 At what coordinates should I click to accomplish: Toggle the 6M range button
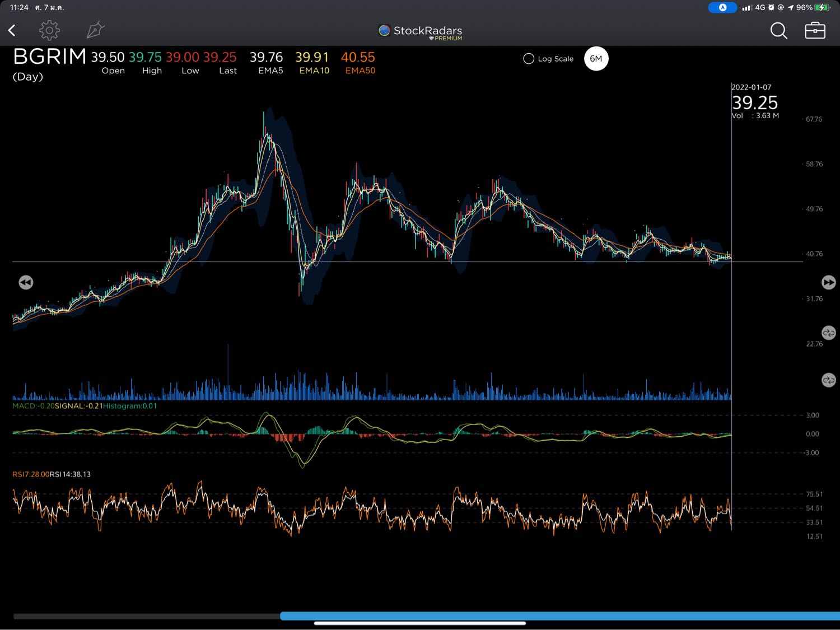(x=596, y=59)
